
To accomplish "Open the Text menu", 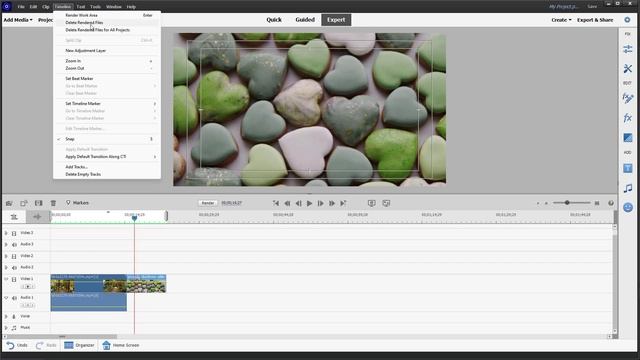I will coord(81,7).
